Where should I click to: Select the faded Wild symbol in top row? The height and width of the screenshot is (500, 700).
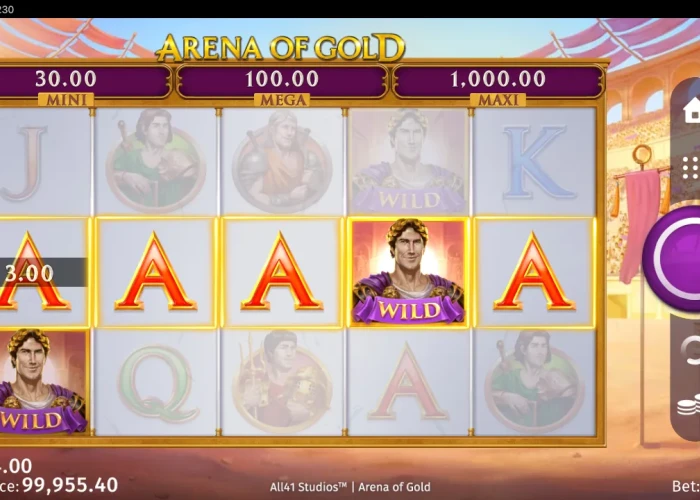[x=408, y=162]
